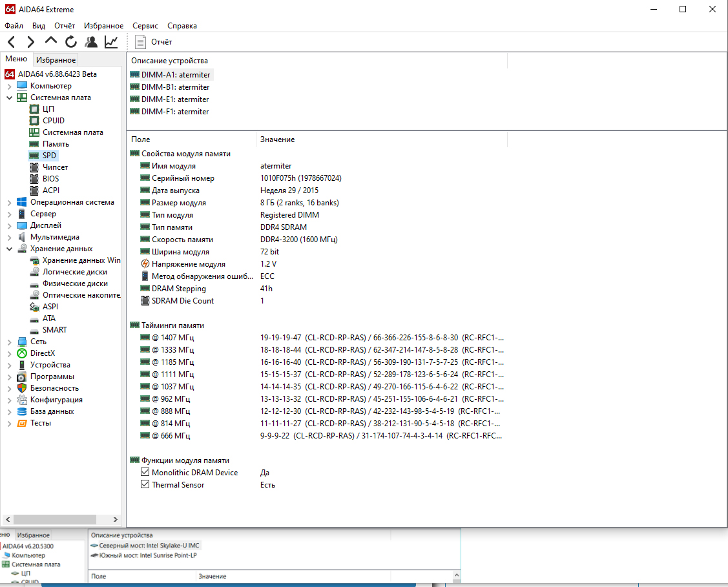Click the Оптические накопители disc icon
728x587 pixels.
pyautogui.click(x=34, y=295)
